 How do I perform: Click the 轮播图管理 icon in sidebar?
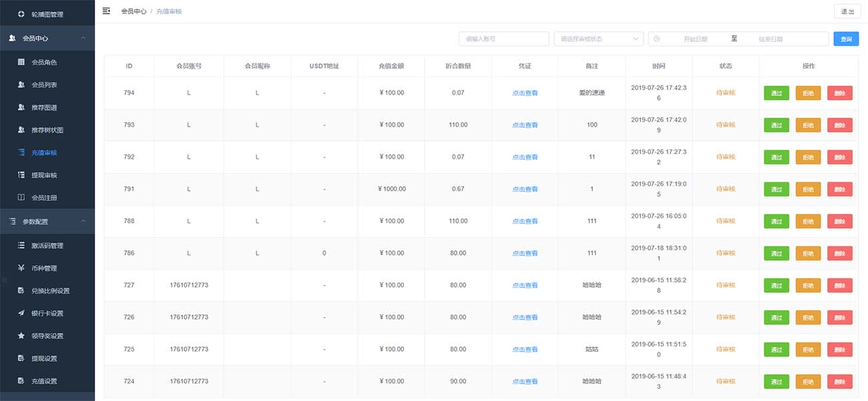tap(21, 14)
